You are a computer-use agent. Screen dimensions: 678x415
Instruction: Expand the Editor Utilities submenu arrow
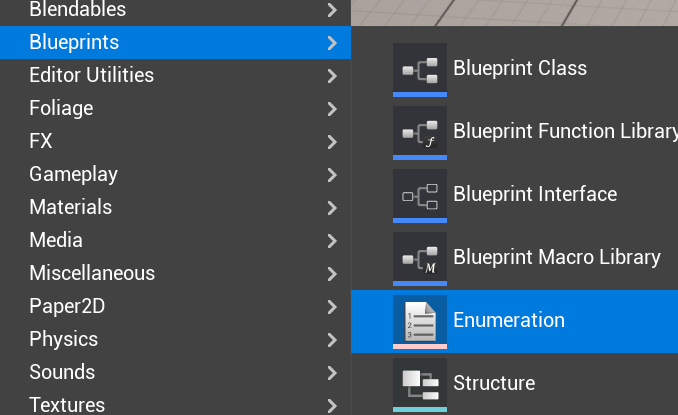pyautogui.click(x=332, y=75)
